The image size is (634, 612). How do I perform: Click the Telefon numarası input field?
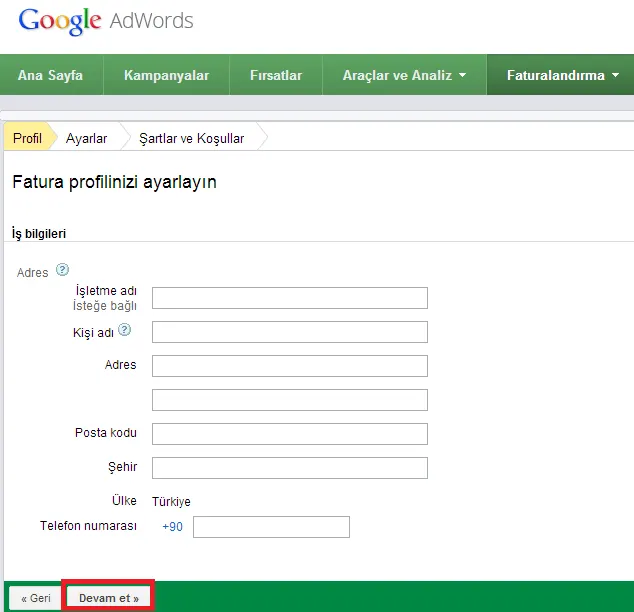point(271,527)
